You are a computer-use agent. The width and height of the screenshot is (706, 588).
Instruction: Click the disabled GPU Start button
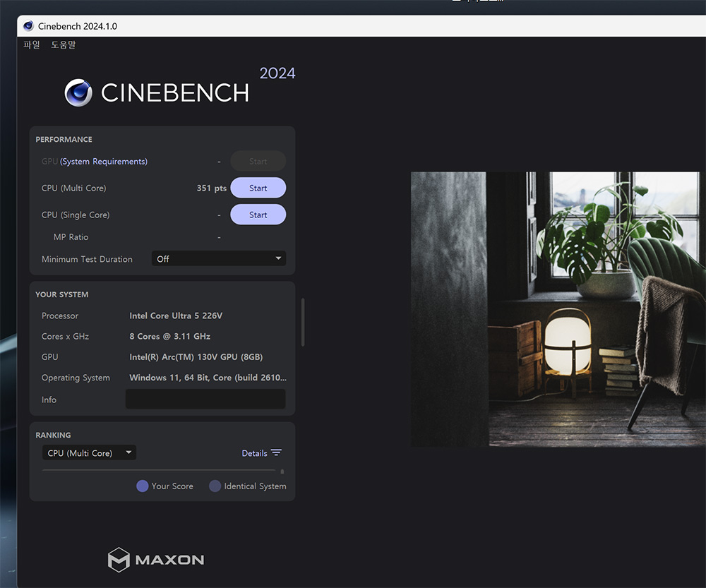258,161
